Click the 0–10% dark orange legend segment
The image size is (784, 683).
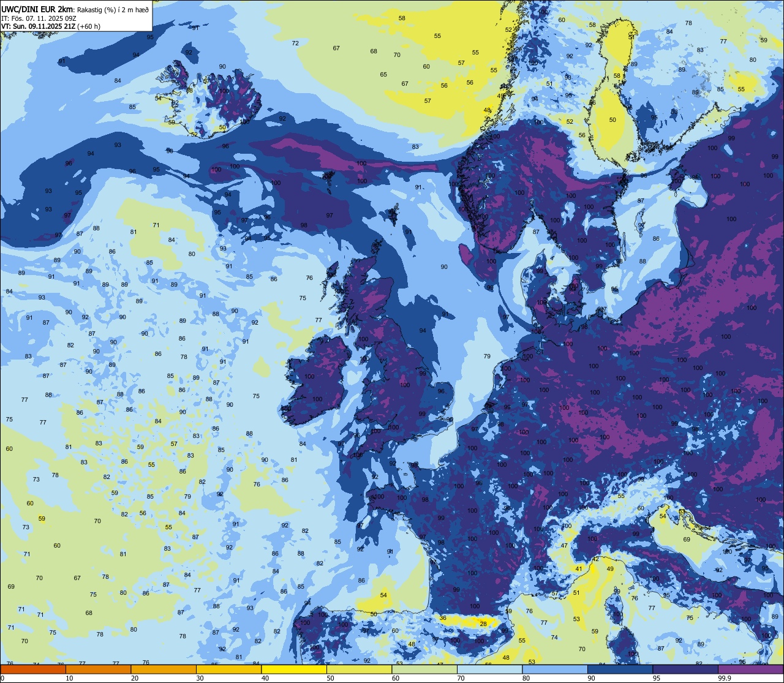33,669
